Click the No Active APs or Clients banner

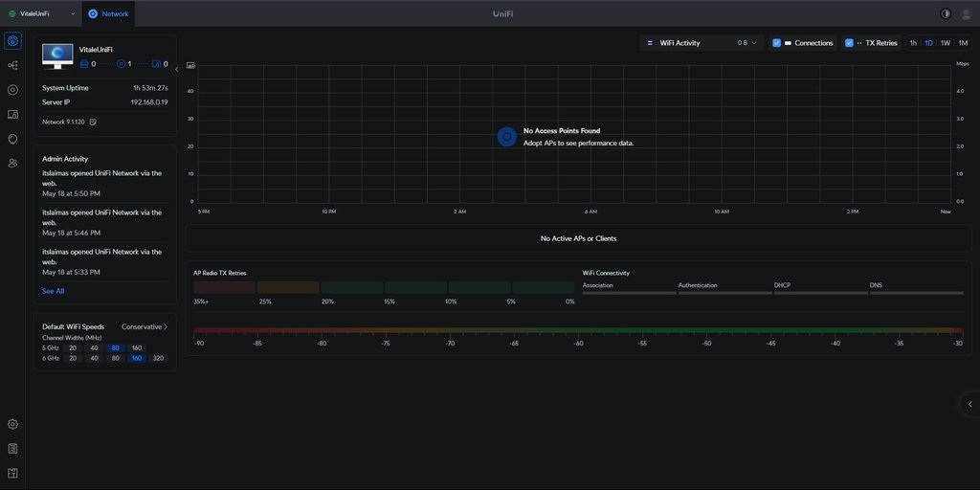[578, 238]
